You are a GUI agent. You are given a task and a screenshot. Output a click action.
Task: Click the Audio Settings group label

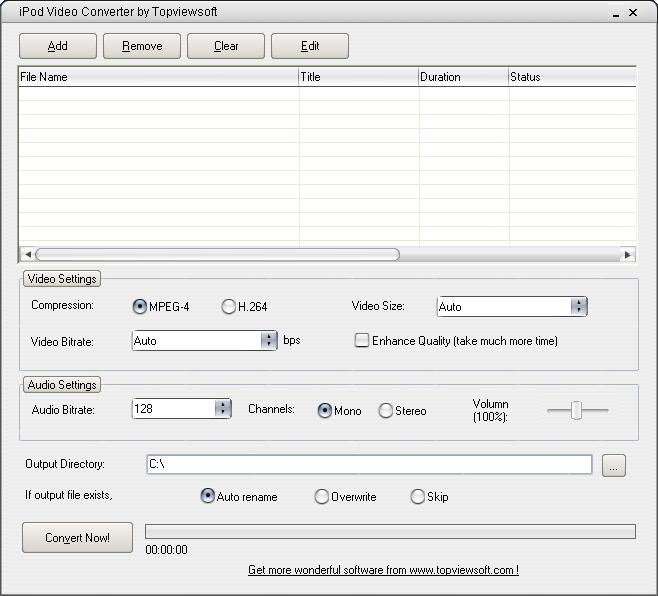[x=62, y=385]
